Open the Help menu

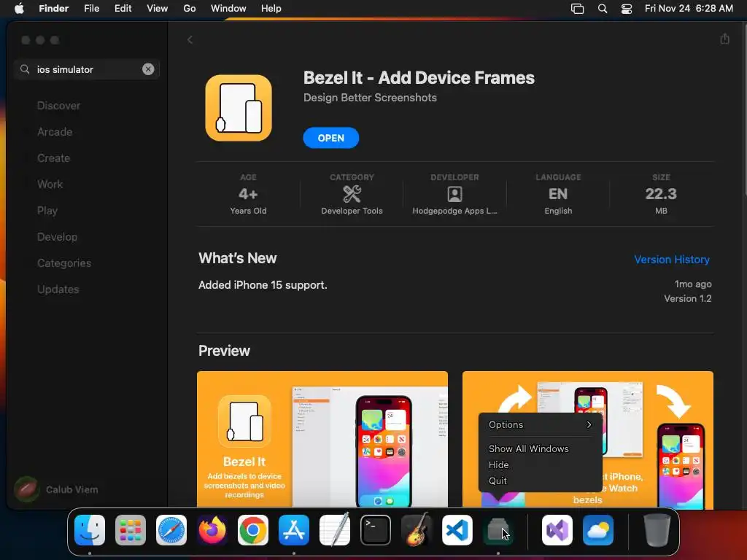tap(271, 8)
